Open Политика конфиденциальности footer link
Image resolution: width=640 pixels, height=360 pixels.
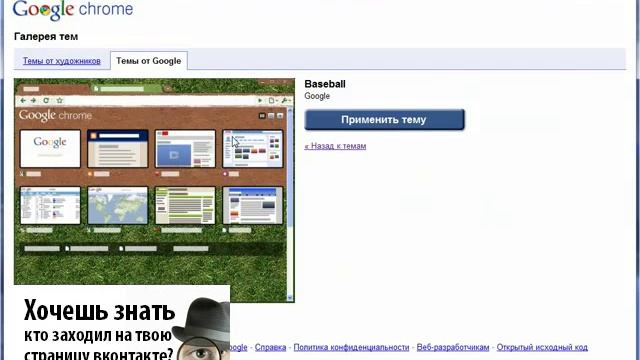tap(351, 347)
